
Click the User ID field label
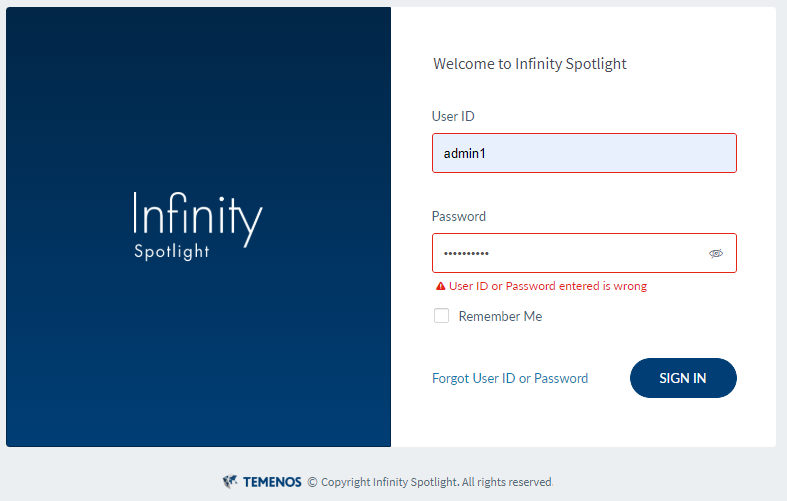pyautogui.click(x=453, y=116)
